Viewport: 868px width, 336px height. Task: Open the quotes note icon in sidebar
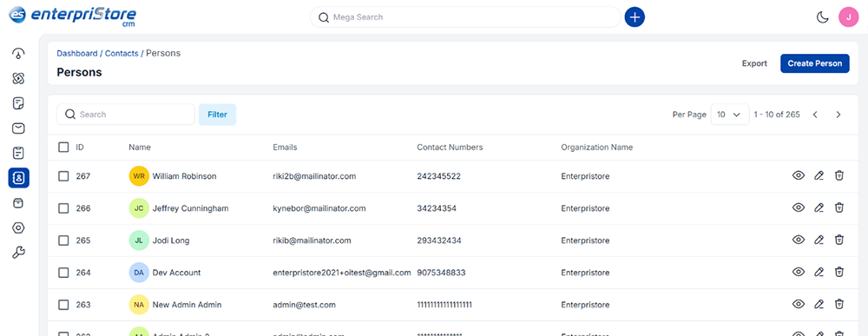(x=18, y=103)
